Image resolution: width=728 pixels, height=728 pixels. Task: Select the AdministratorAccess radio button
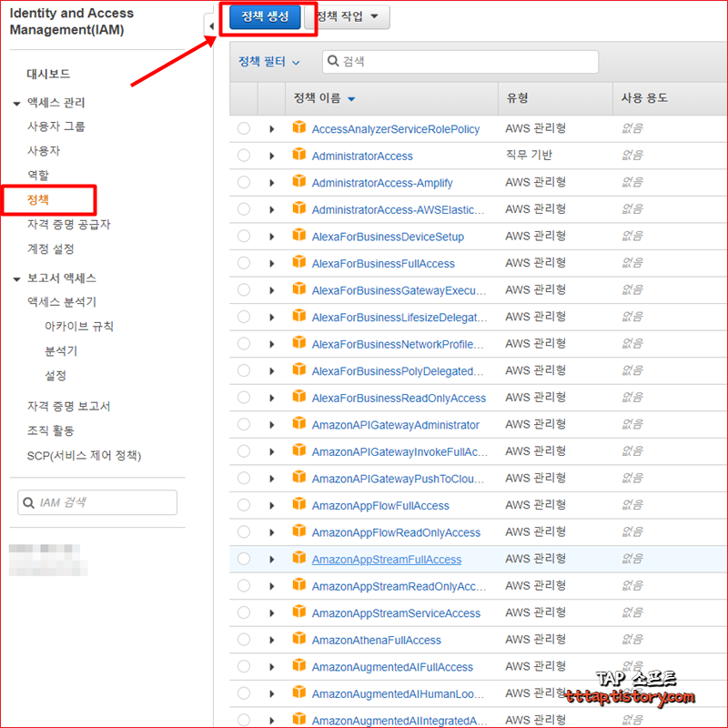pos(244,156)
